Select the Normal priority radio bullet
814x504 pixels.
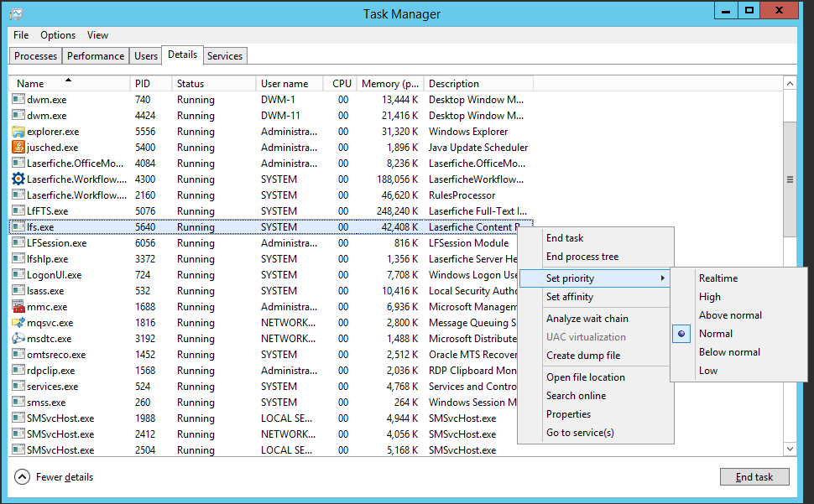click(x=681, y=334)
